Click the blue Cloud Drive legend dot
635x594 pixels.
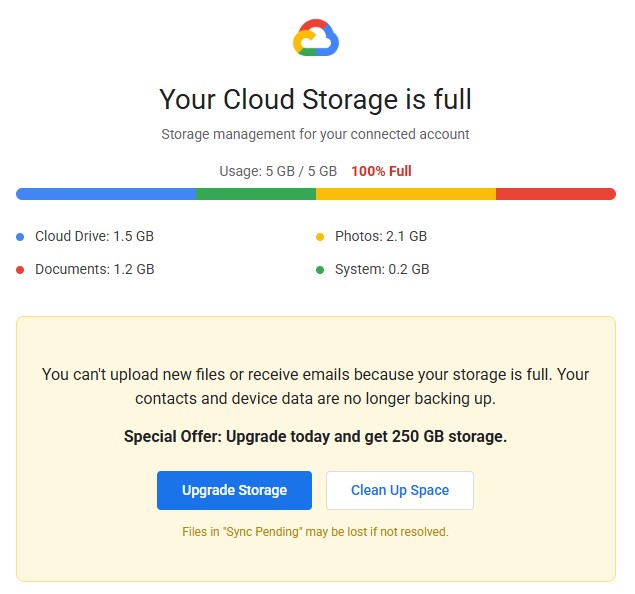click(x=20, y=237)
